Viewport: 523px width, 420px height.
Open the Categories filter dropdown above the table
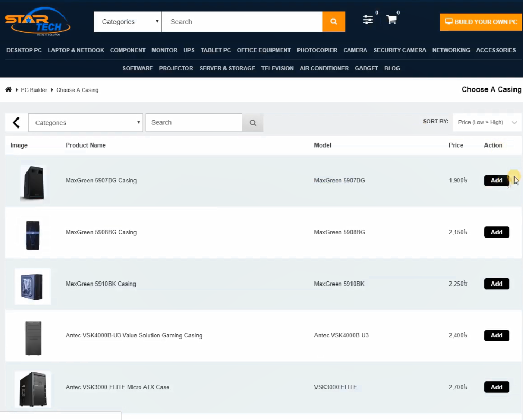point(85,123)
